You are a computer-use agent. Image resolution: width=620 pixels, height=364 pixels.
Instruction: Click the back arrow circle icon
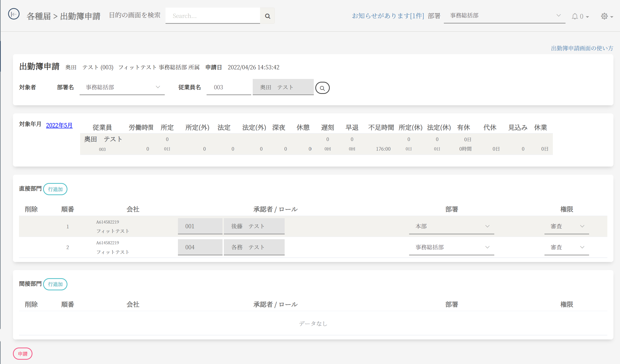click(14, 14)
